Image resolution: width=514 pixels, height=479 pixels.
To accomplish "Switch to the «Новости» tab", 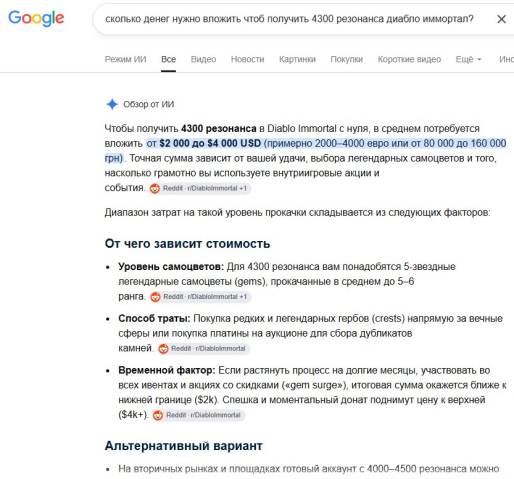I will [247, 59].
